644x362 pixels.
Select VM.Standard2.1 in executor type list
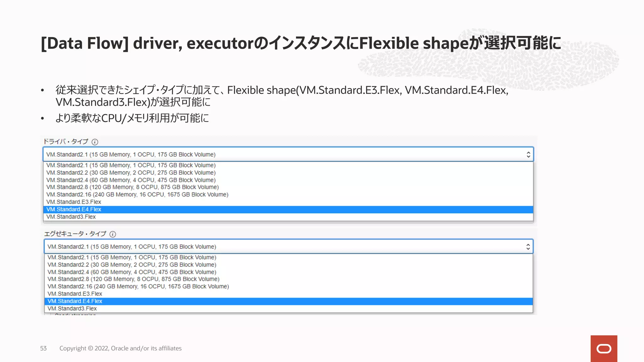click(289, 257)
